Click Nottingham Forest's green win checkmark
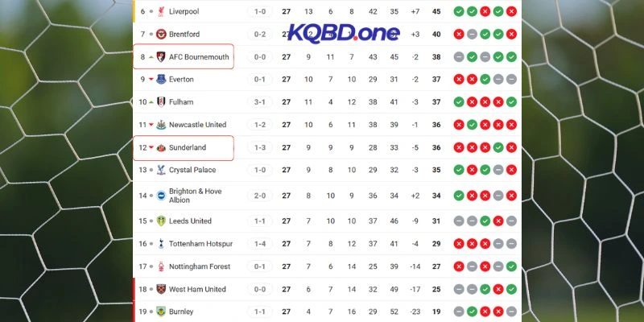The height and width of the screenshot is (322, 644). pos(512,266)
